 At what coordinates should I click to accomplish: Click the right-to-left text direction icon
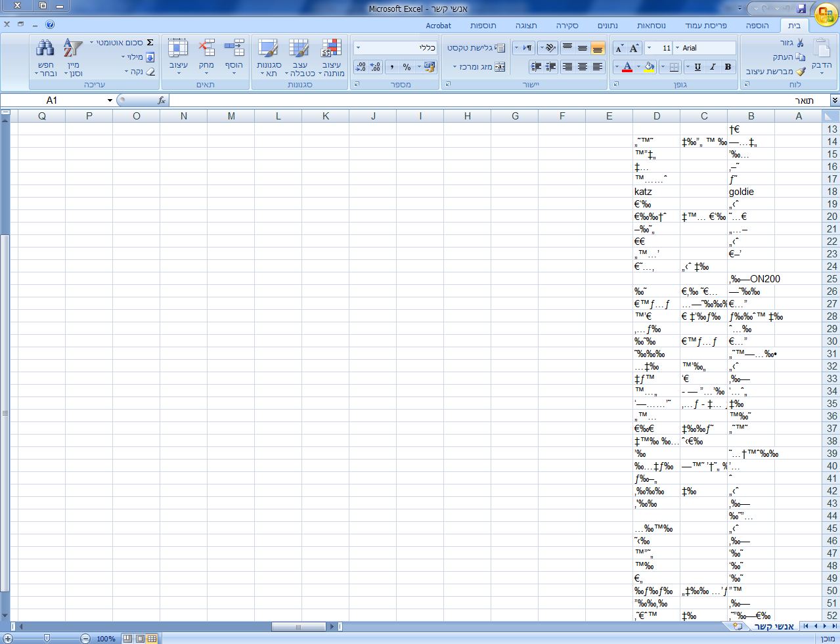tap(527, 48)
